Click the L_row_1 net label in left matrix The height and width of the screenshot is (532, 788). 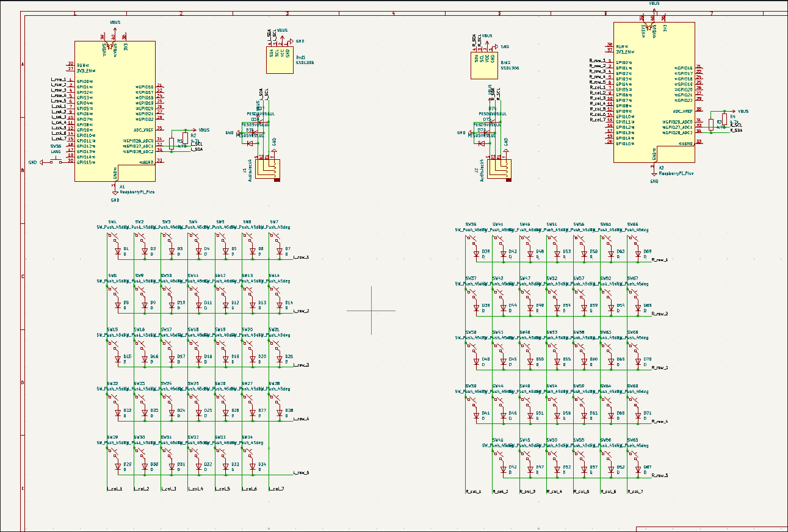tap(302, 257)
